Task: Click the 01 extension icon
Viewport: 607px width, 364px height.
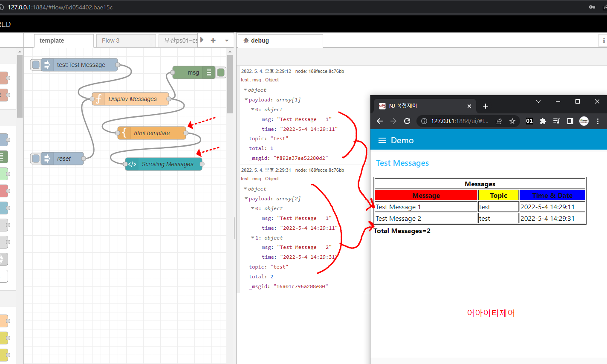Action: click(x=529, y=121)
